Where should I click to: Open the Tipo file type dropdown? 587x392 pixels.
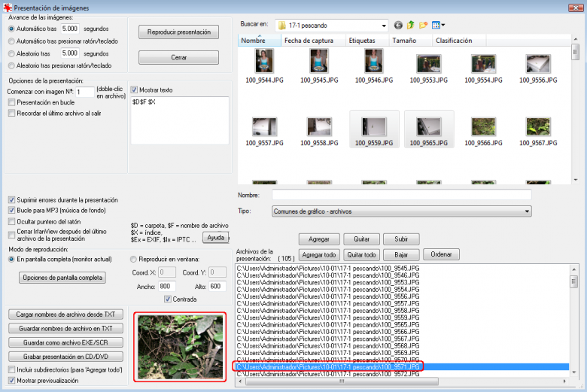point(526,211)
